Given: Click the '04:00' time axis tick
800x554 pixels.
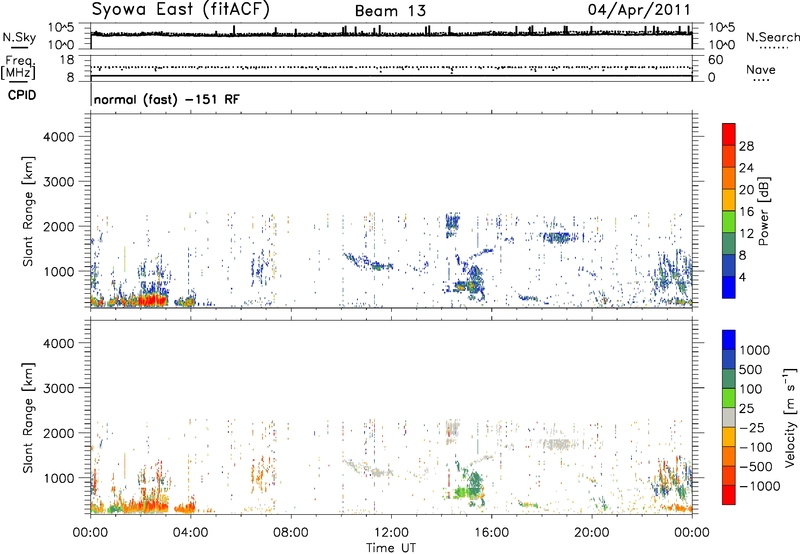Looking at the screenshot, I should tap(190, 533).
